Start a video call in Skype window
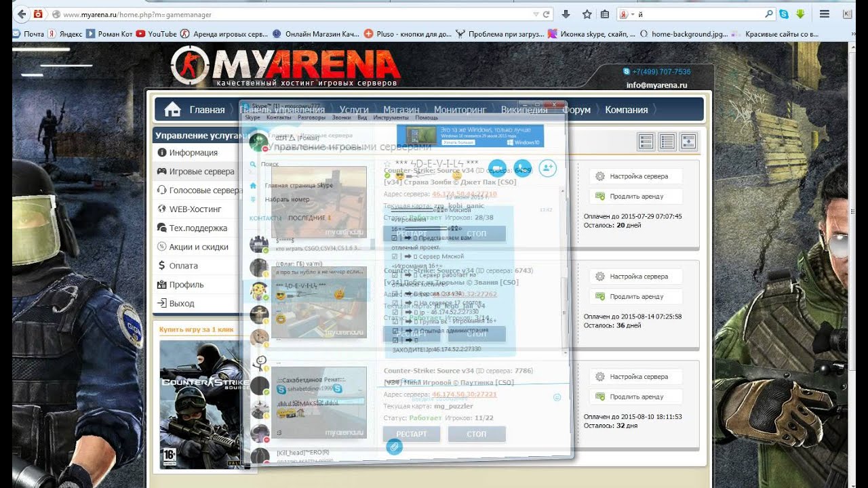The height and width of the screenshot is (488, 868). coord(497,168)
